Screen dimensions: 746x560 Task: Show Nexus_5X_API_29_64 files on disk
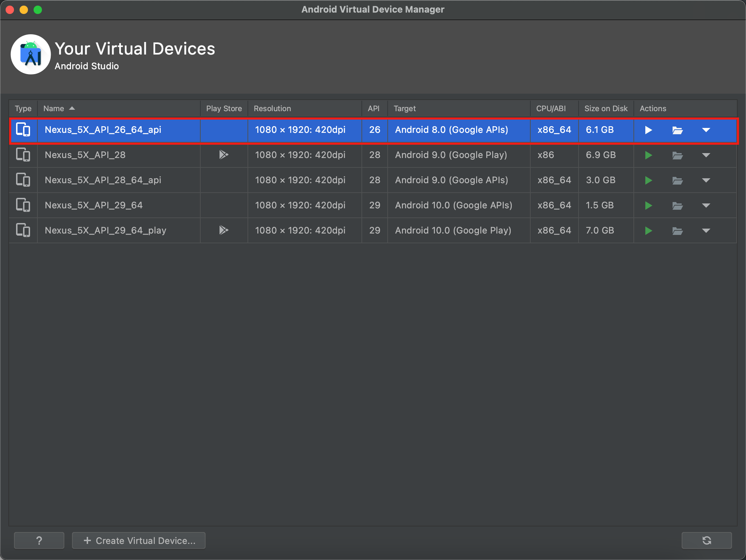click(x=677, y=206)
